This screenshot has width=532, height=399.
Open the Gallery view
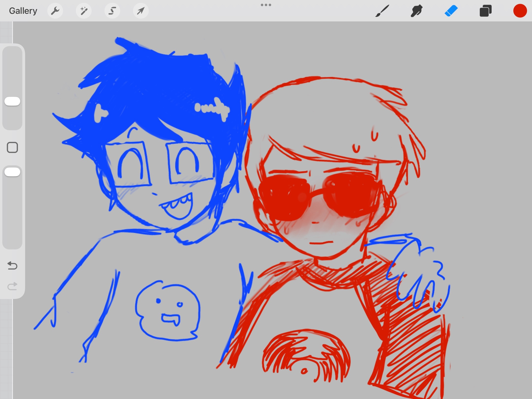(23, 11)
